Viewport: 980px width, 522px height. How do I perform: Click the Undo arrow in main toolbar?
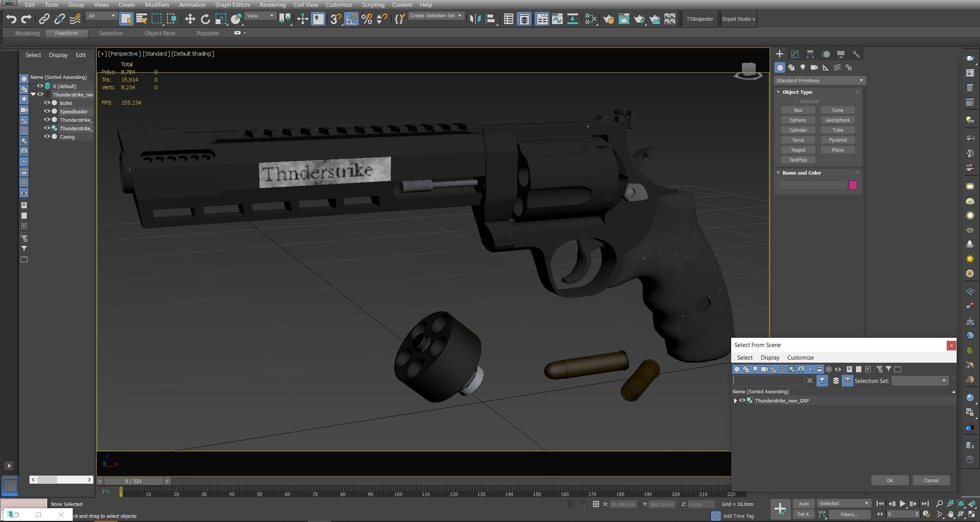tap(11, 19)
